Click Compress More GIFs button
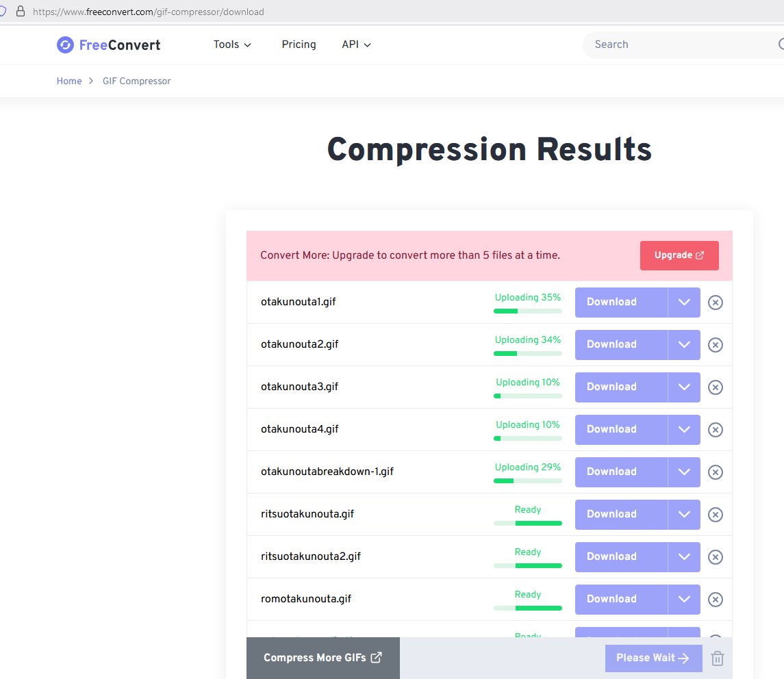The height and width of the screenshot is (679, 784). tap(323, 658)
